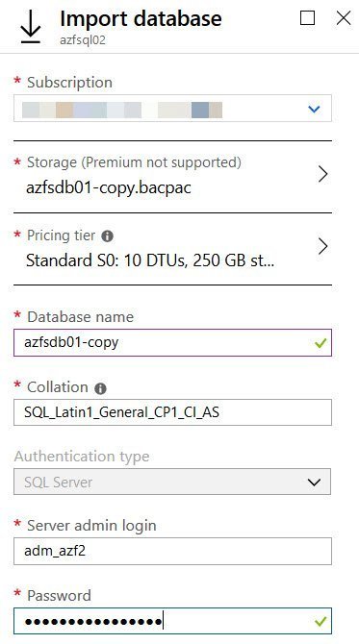Click the Server admin login field
The image size is (359, 644).
click(x=172, y=551)
